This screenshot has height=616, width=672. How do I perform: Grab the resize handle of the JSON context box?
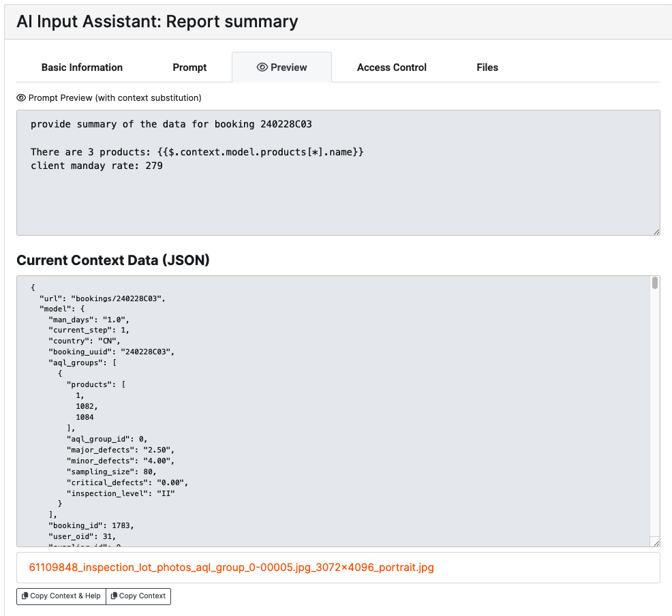pos(656,542)
